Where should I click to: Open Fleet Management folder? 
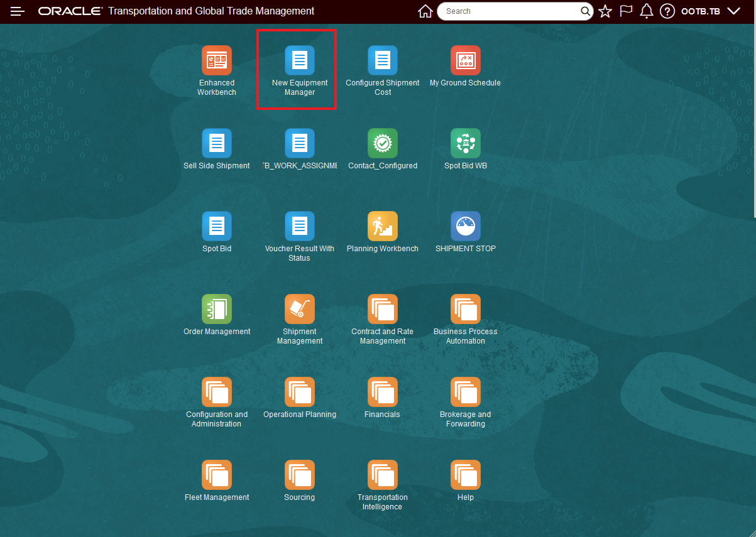(x=217, y=475)
